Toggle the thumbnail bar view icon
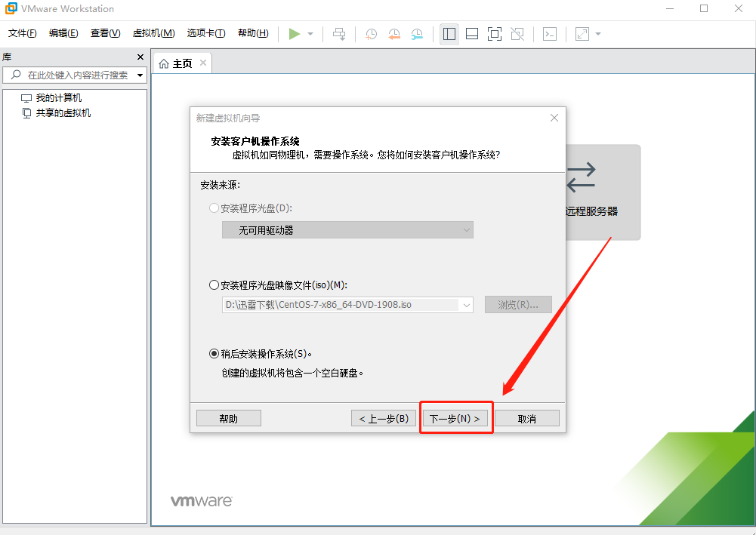 [x=472, y=34]
